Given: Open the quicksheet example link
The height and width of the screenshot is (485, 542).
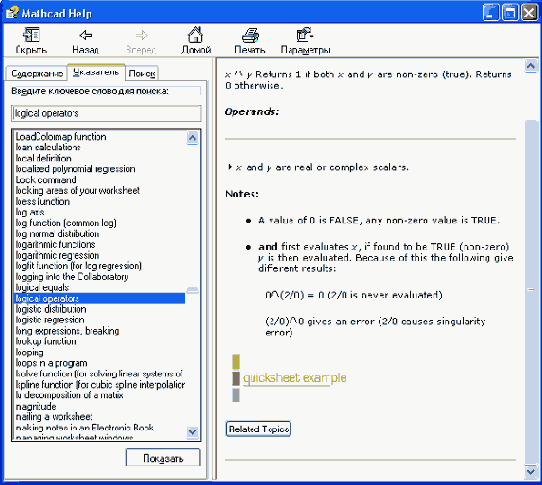Looking at the screenshot, I should [x=295, y=378].
